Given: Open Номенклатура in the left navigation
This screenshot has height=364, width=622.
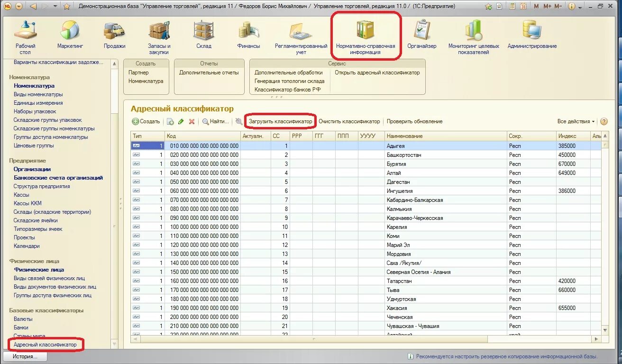Looking at the screenshot, I should click(34, 86).
